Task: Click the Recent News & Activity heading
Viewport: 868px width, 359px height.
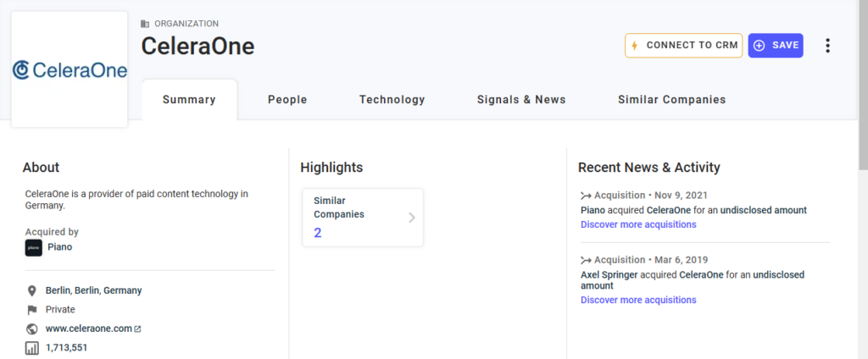Action: tap(648, 168)
